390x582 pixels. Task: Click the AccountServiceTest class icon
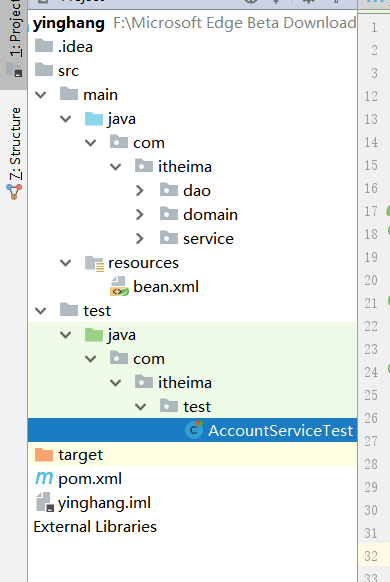(194, 430)
